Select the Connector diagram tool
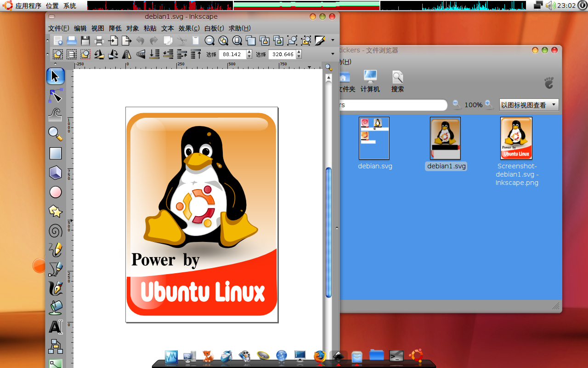 [56, 346]
